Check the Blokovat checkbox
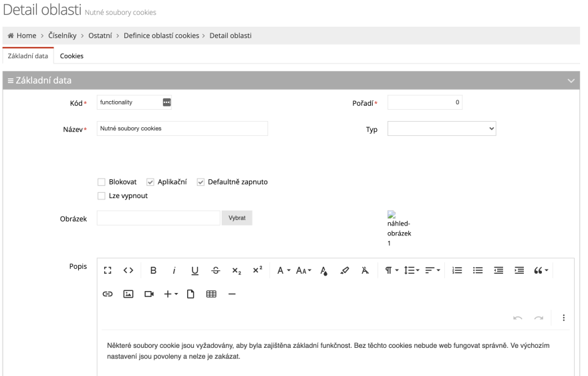The image size is (588, 376). 102,182
